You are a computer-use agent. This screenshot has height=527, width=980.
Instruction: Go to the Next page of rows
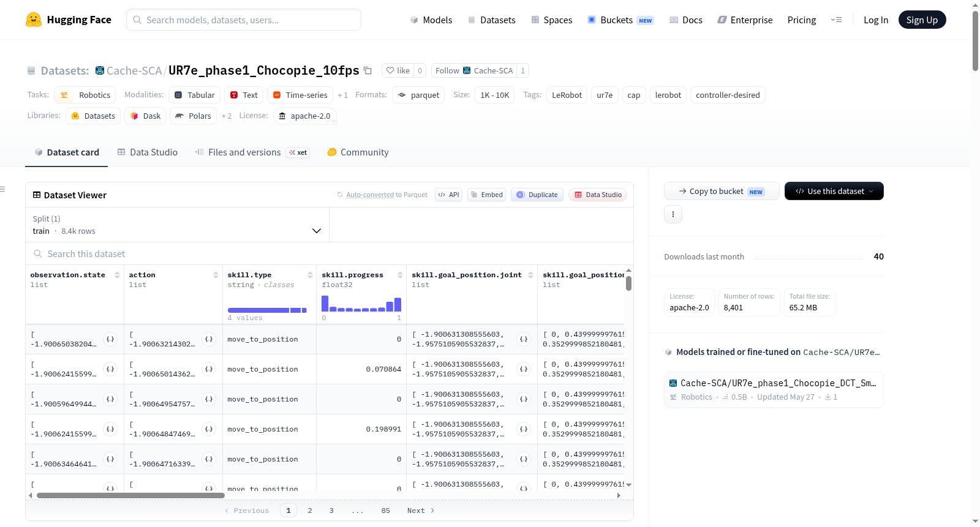(x=421, y=510)
